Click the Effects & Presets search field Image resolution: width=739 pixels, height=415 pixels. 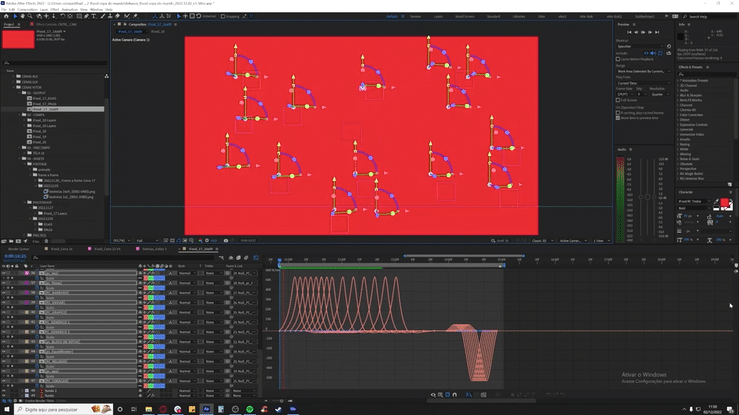(x=706, y=74)
